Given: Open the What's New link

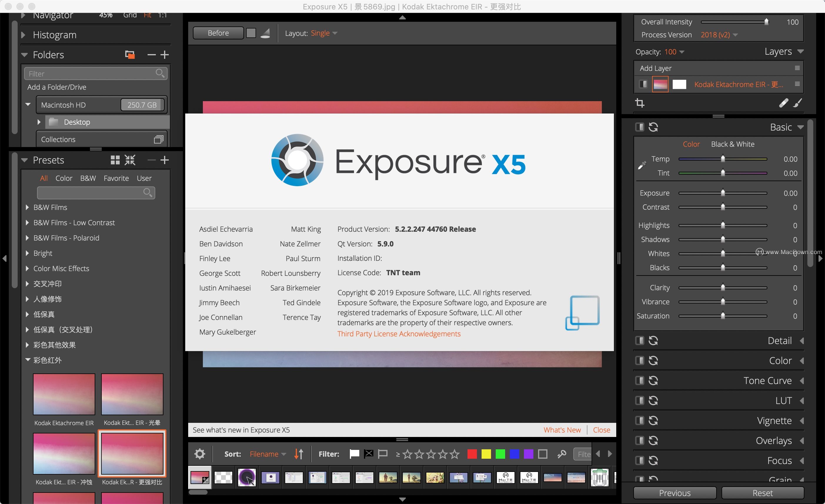Looking at the screenshot, I should pos(562,430).
